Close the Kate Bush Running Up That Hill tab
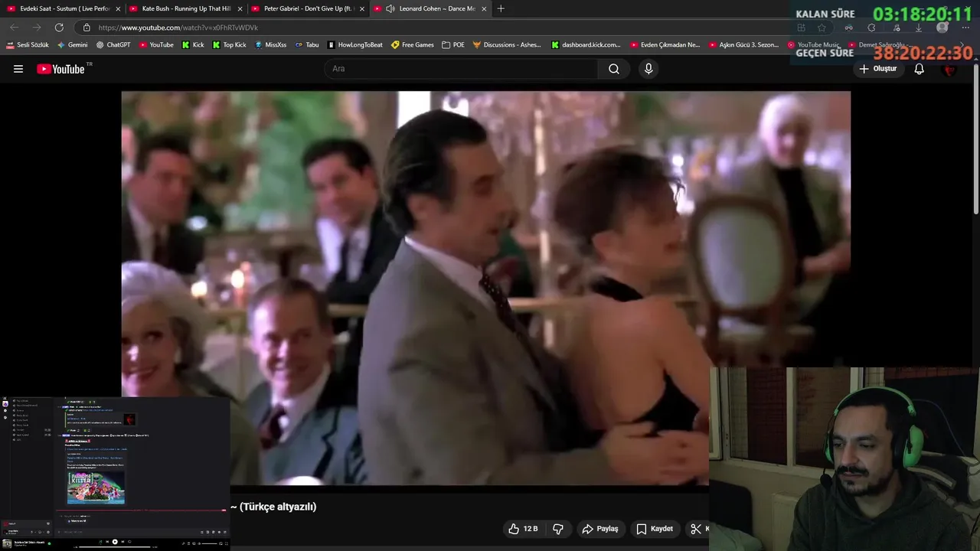This screenshot has width=980, height=551. pos(240,8)
